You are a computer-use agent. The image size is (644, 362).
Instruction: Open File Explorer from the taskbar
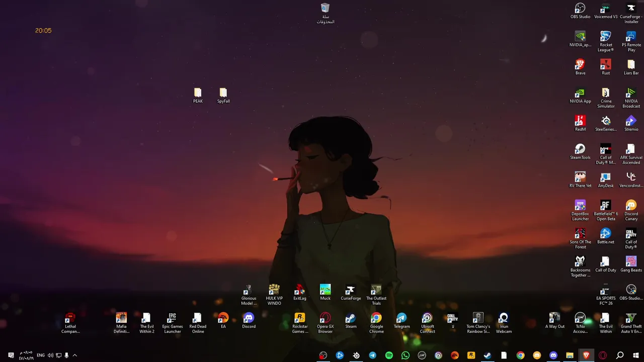tap(570, 355)
